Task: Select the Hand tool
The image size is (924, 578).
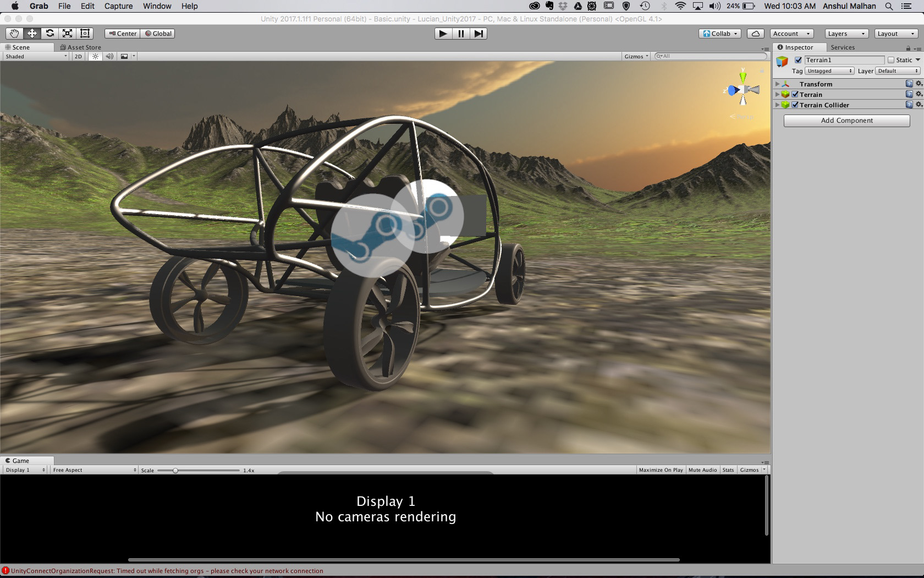Action: coord(14,34)
